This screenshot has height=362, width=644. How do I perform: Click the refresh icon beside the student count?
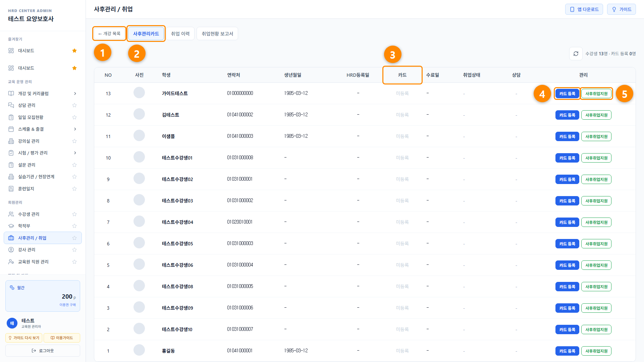click(x=576, y=54)
